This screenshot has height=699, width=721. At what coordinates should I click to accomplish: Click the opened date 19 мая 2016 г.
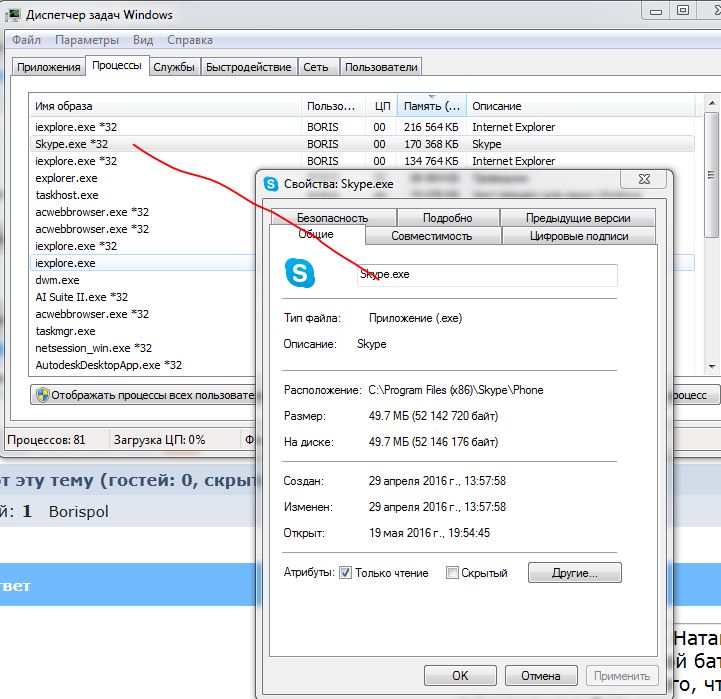coord(406,533)
